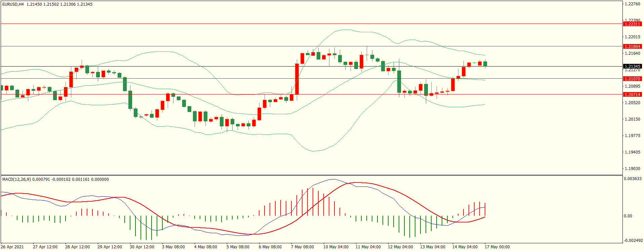Click the 30 Apr 12:00 time label
Image resolution: width=644 pixels, height=251 pixels.
pos(142,247)
